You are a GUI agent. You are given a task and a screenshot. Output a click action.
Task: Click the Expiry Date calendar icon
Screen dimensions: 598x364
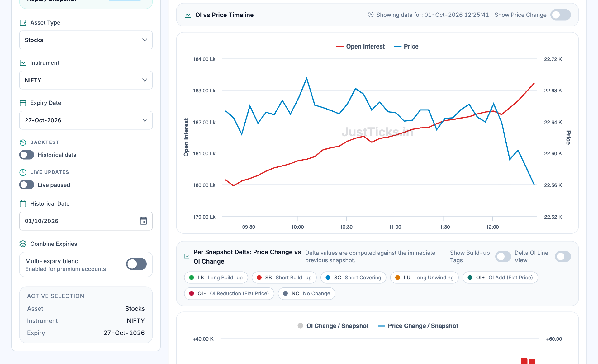tap(23, 103)
